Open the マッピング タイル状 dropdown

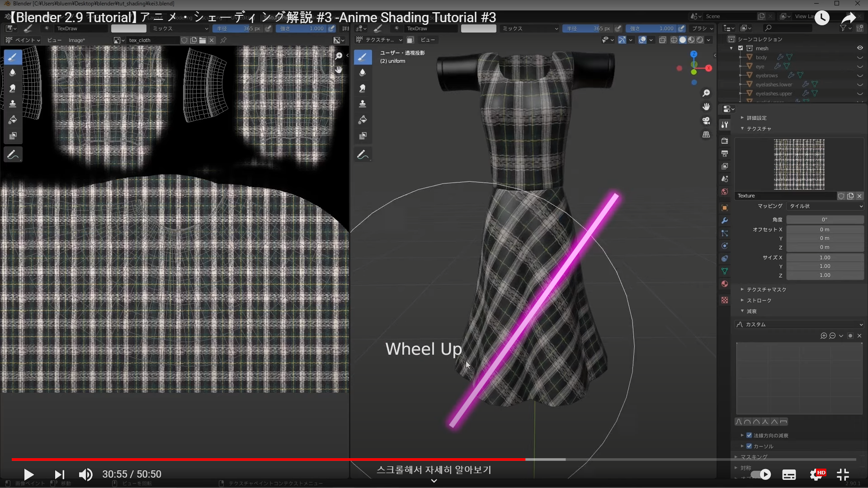825,206
